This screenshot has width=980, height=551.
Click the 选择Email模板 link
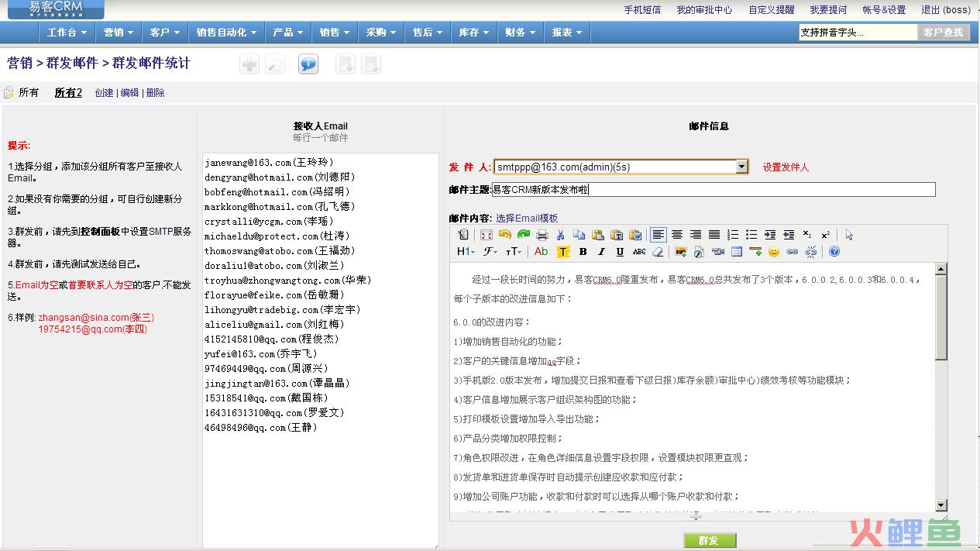527,219
